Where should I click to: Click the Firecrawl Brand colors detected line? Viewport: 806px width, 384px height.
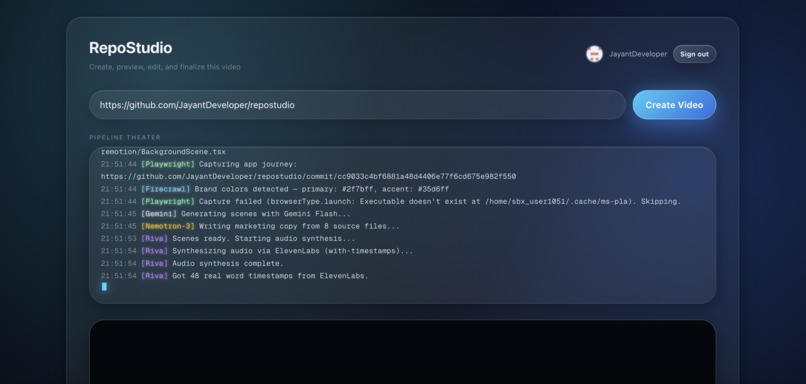pyautogui.click(x=275, y=189)
